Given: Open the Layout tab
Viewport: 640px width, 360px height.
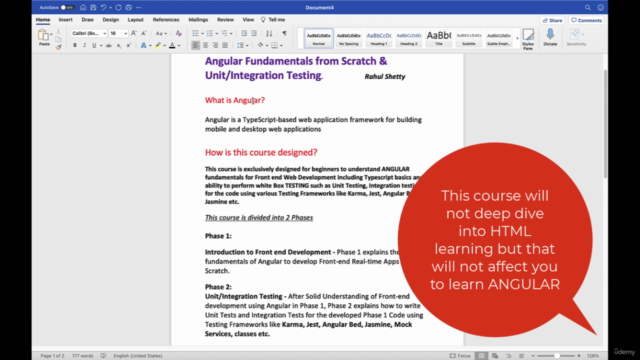Looking at the screenshot, I should [136, 20].
